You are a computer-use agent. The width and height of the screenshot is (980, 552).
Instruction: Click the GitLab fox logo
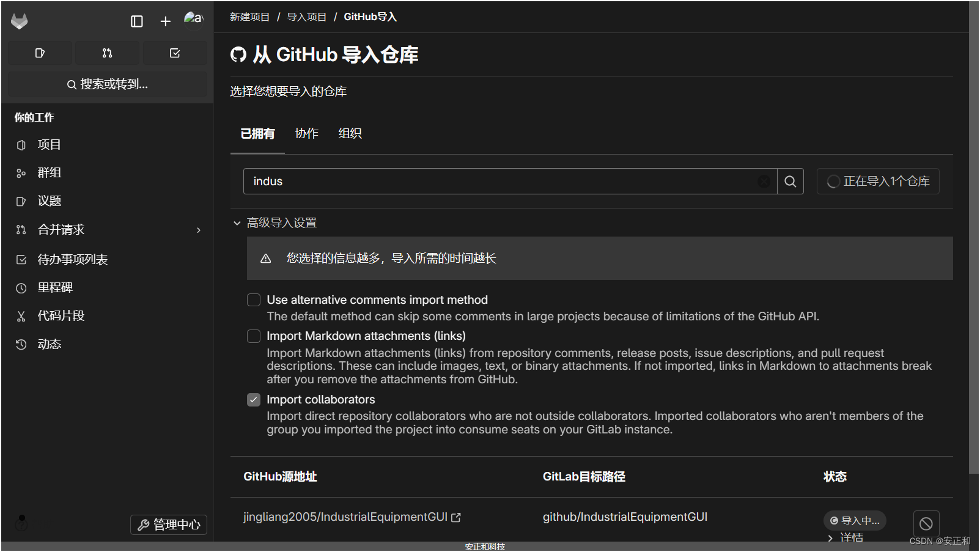(x=20, y=21)
